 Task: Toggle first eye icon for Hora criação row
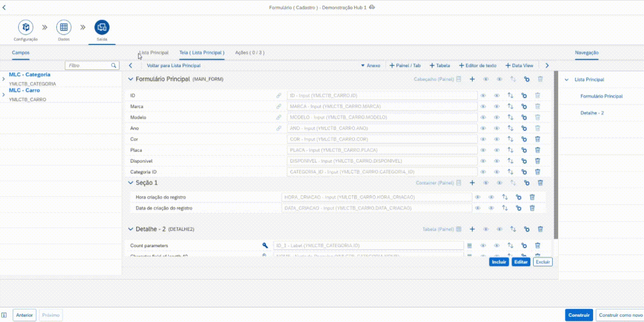click(x=478, y=197)
